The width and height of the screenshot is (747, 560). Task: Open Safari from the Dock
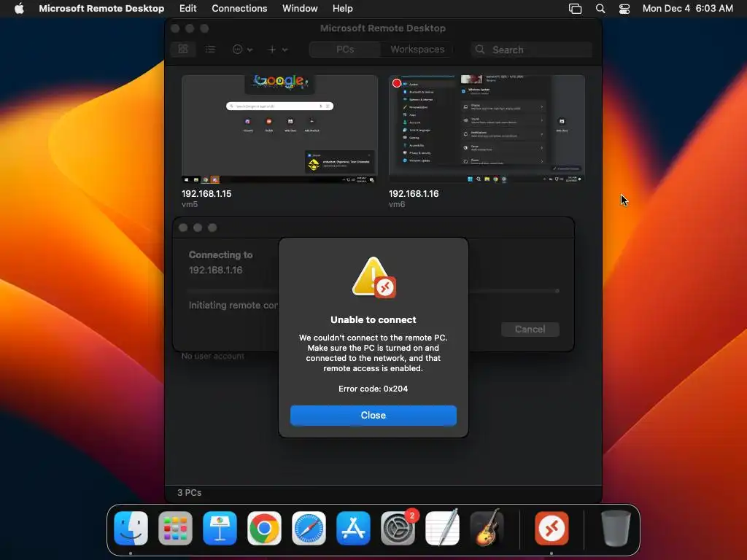pyautogui.click(x=309, y=528)
